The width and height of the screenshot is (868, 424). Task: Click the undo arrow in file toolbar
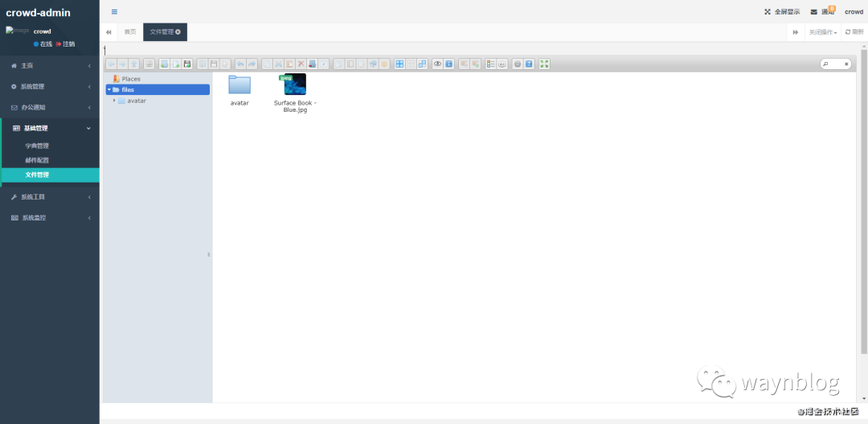(240, 64)
